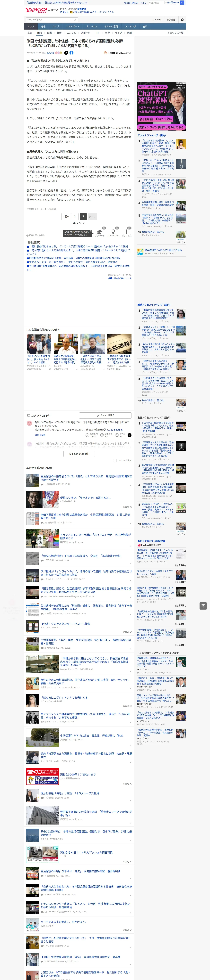Screen dimensions: 210x980
Task: Click the pink avatar of first commenter
Action: click(x=29, y=423)
